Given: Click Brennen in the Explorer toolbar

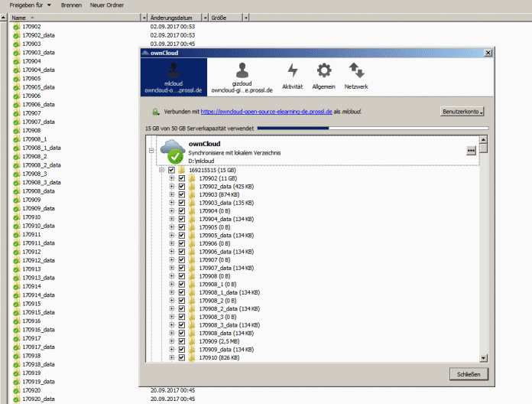Looking at the screenshot, I should pos(72,5).
